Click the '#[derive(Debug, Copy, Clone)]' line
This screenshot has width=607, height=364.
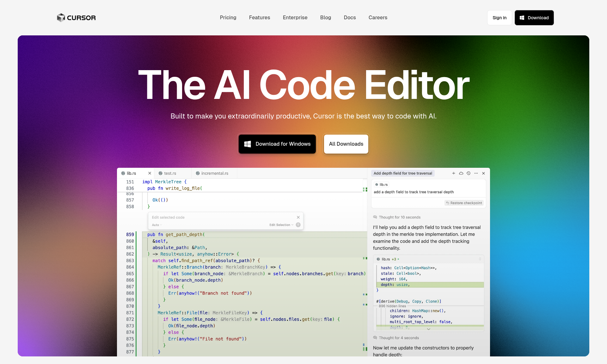pyautogui.click(x=408, y=301)
